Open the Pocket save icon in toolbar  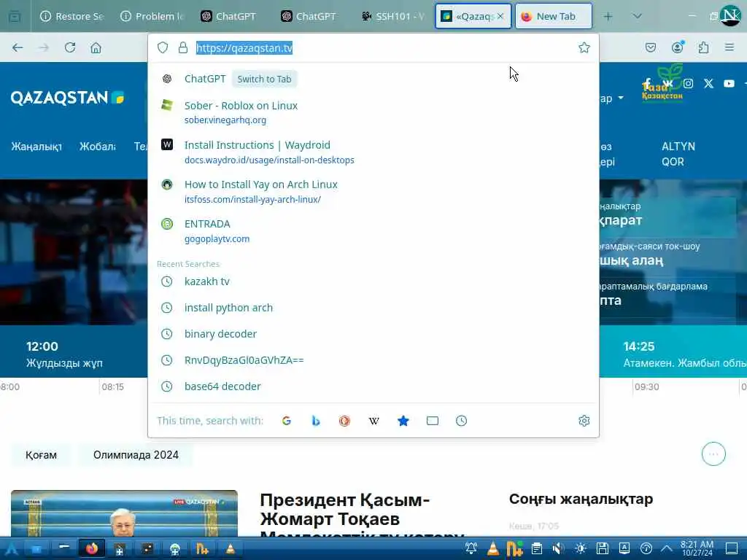click(650, 47)
